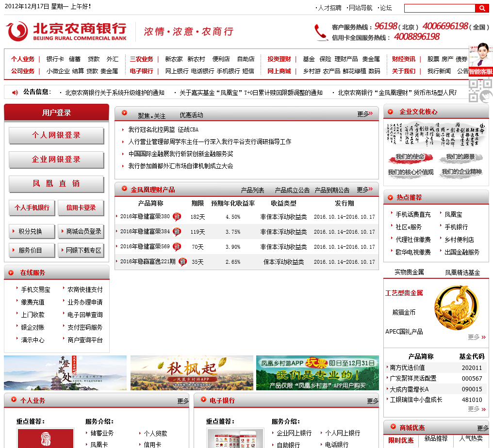Open the 三农业务 navigation menu
493x448 pixels.
pyautogui.click(x=142, y=59)
